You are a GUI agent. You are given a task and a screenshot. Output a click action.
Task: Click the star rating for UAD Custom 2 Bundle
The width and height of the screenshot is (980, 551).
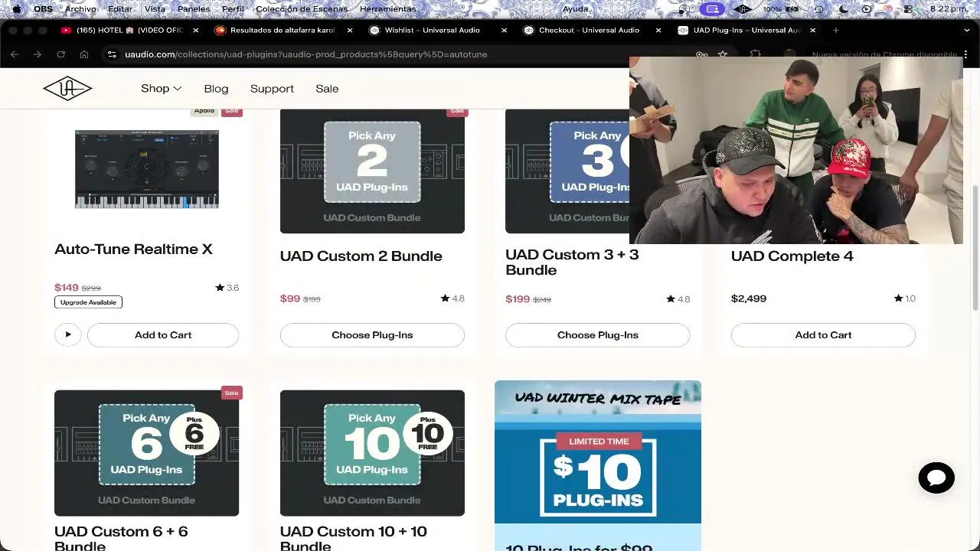(452, 298)
